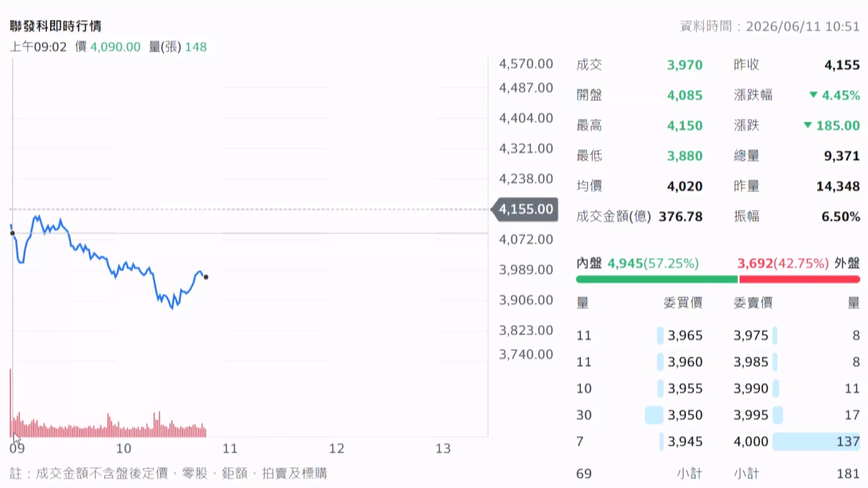Image resolution: width=868 pixels, height=488 pixels.
Task: Click the 委賣價 column header
Action: 753,302
